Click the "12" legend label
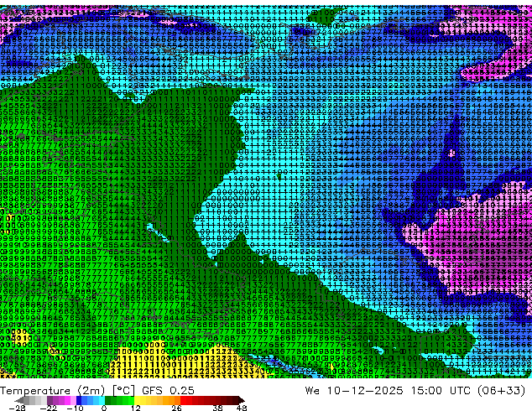The image size is (532, 411). (136, 408)
